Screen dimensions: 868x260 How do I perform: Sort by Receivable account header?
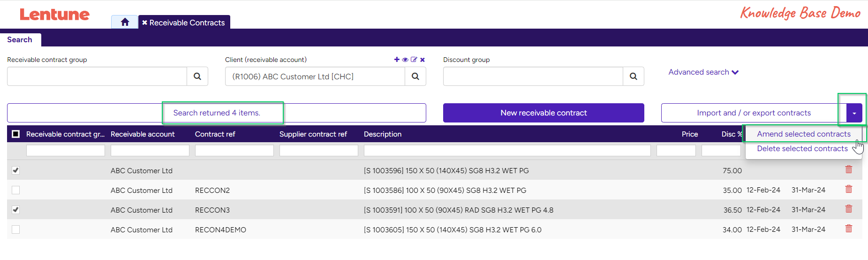[143, 134]
